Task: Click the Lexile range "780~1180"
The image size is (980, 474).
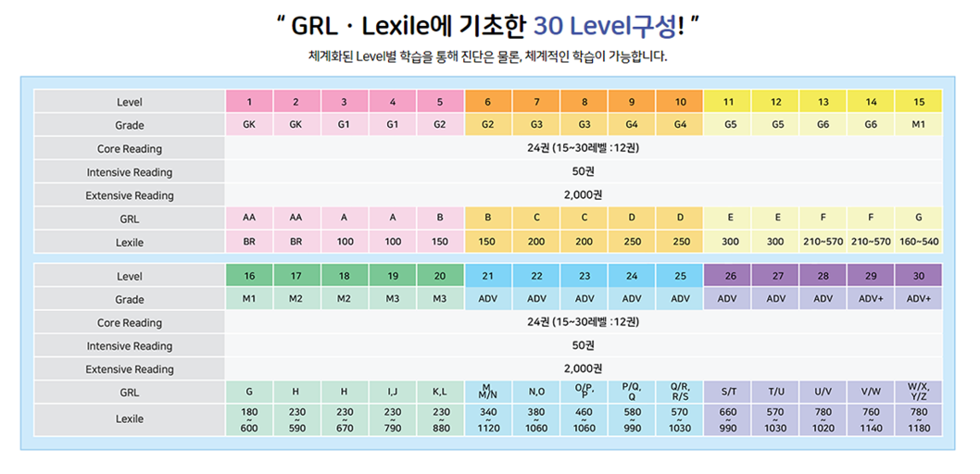Action: pos(919,420)
